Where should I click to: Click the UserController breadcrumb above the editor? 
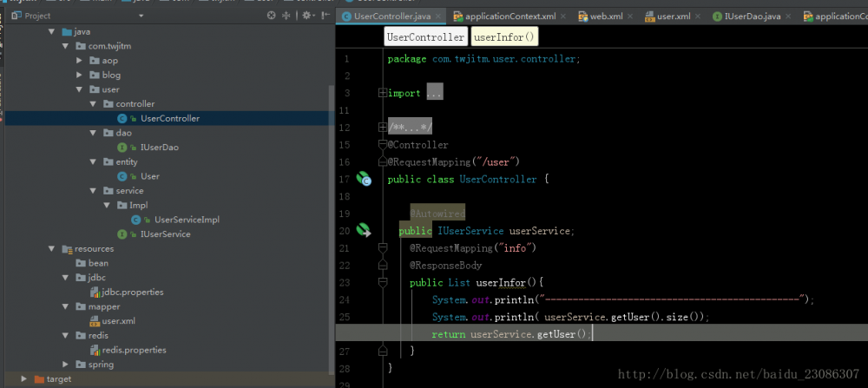(x=425, y=37)
